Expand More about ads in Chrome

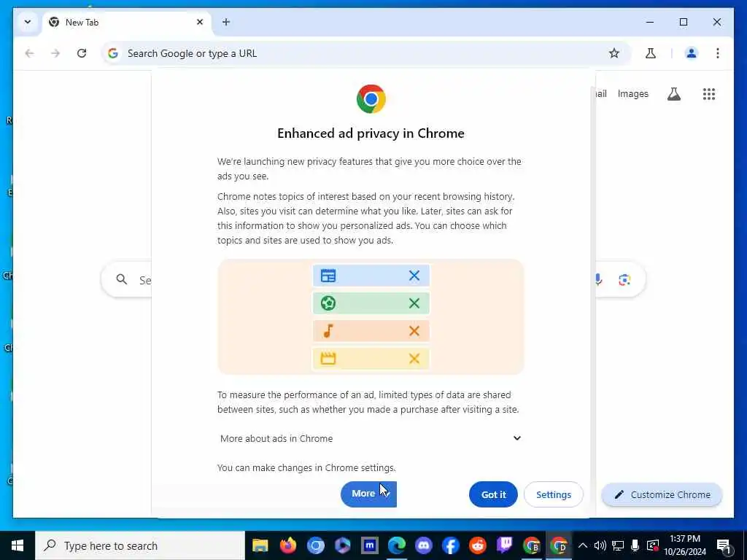(x=371, y=438)
